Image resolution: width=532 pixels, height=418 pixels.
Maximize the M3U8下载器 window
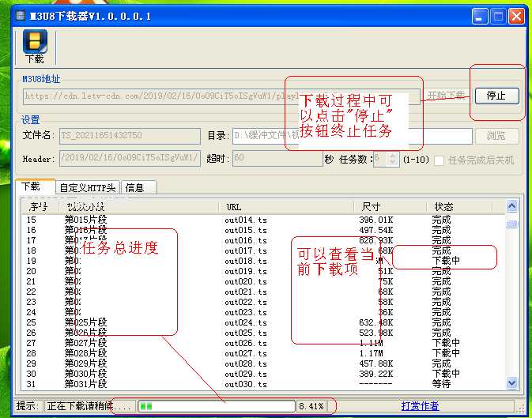click(498, 16)
